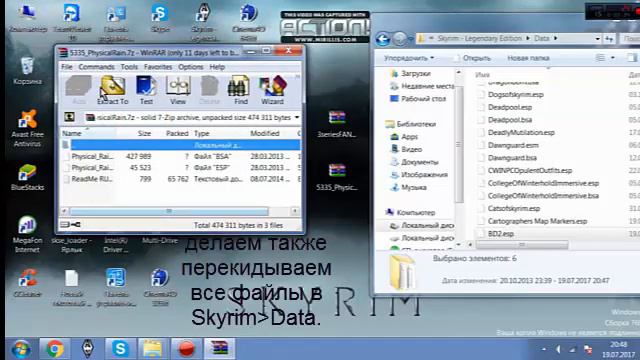This screenshot has height=360, width=640.
Task: Click the WinRAR icon in the taskbar
Action: [x=219, y=349]
